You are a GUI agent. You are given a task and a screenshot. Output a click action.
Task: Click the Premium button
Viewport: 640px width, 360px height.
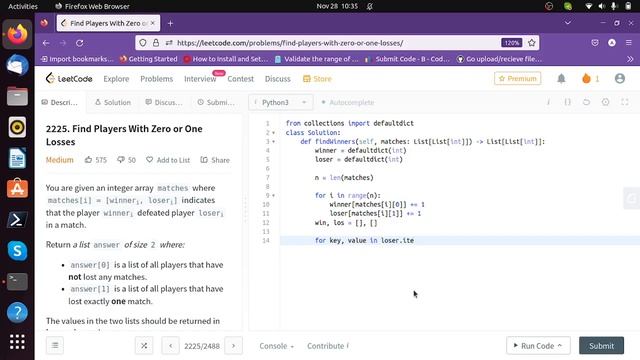[x=518, y=78]
